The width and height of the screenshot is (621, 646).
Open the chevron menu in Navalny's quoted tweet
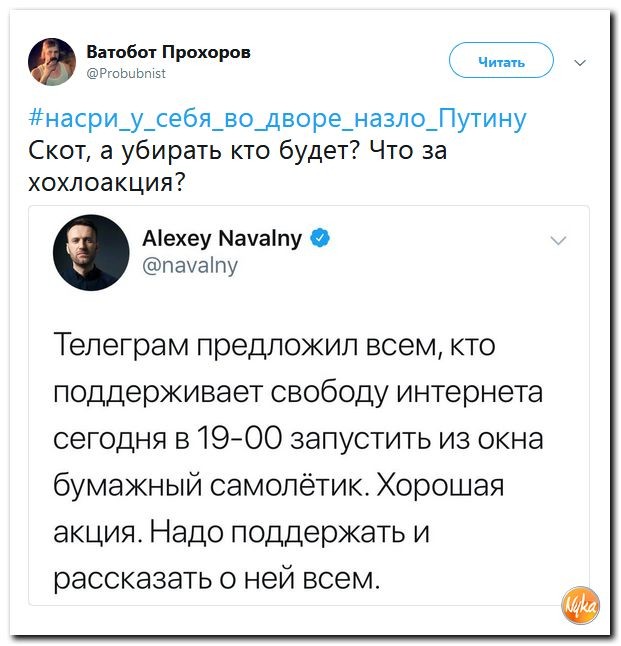557,240
